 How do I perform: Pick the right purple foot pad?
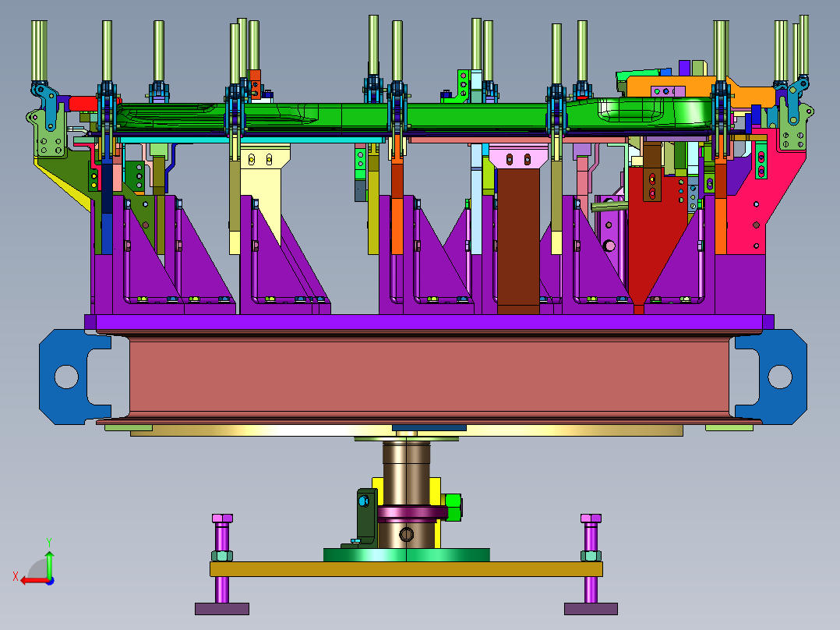(591, 608)
